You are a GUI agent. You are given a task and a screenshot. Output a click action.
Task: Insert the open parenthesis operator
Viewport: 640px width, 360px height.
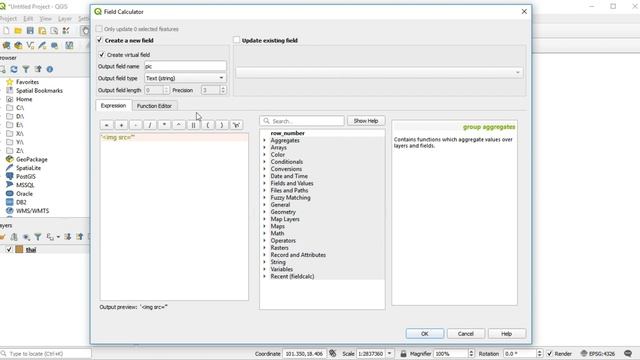pos(207,125)
